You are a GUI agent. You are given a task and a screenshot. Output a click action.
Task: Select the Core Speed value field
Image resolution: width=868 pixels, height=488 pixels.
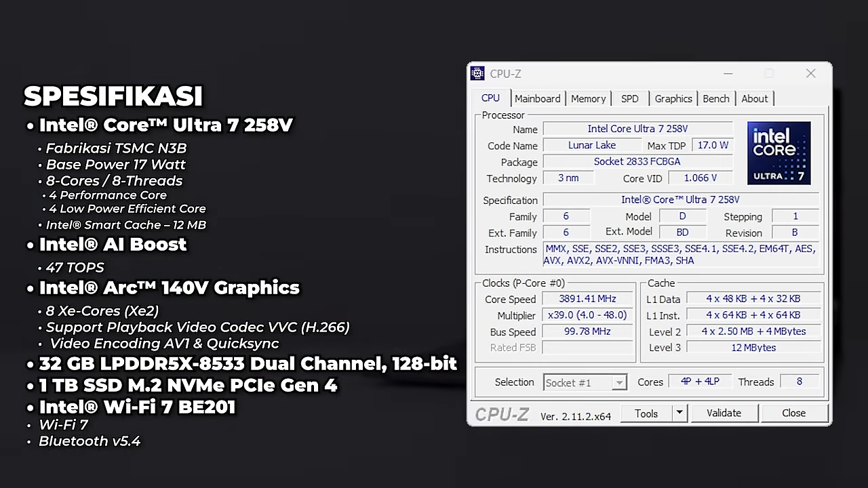pyautogui.click(x=586, y=299)
